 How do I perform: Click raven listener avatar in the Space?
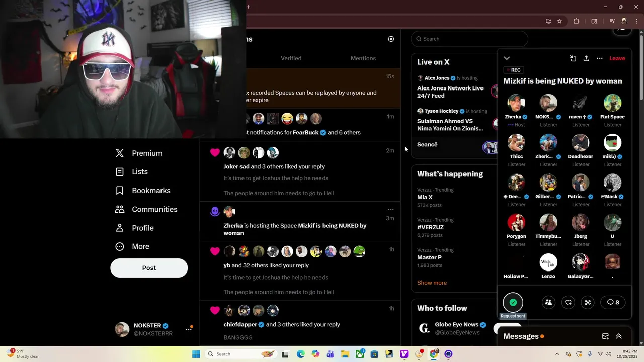tap(580, 103)
